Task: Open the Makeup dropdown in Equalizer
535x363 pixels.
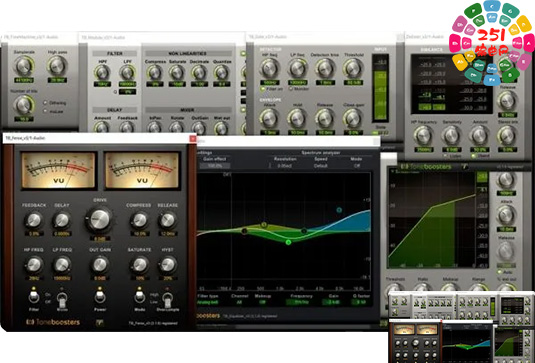Action: tap(262, 302)
